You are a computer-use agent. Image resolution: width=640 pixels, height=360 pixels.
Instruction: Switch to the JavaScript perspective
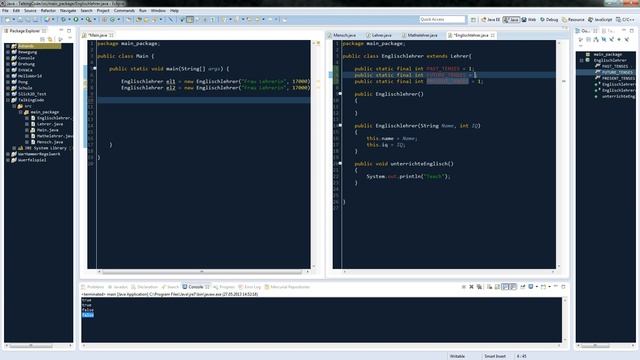600,20
